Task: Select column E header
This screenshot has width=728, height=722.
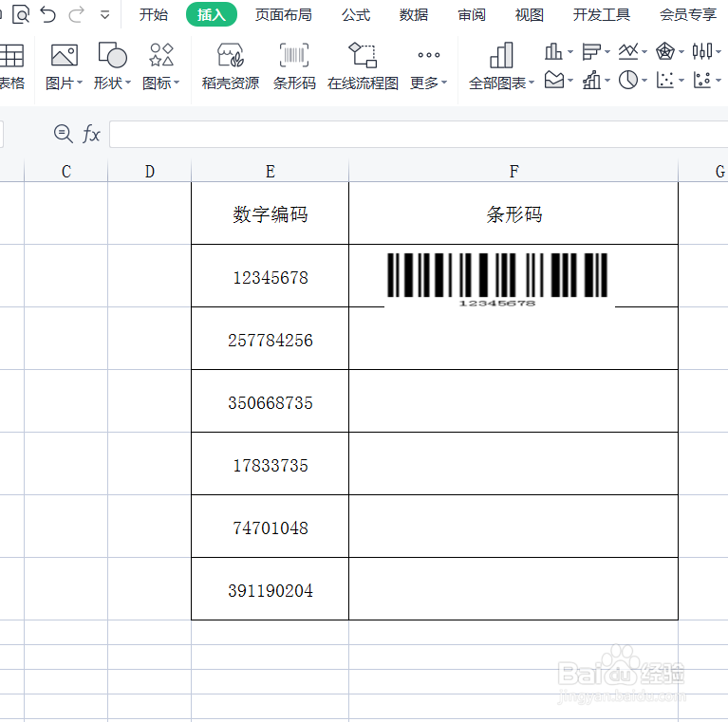Action: tap(271, 171)
